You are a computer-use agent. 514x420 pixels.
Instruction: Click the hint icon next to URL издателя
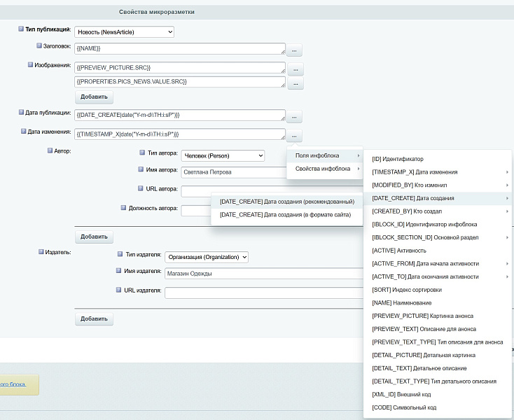[x=118, y=290]
